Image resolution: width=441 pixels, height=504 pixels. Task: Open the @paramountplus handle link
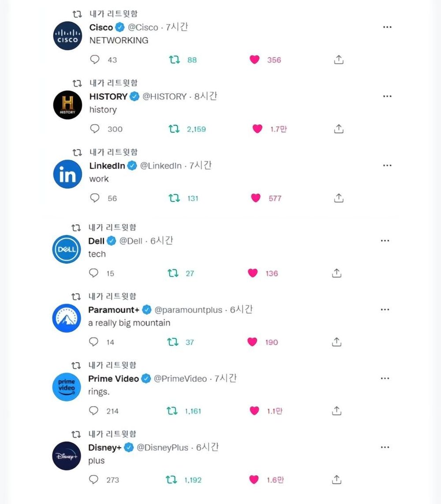(188, 310)
